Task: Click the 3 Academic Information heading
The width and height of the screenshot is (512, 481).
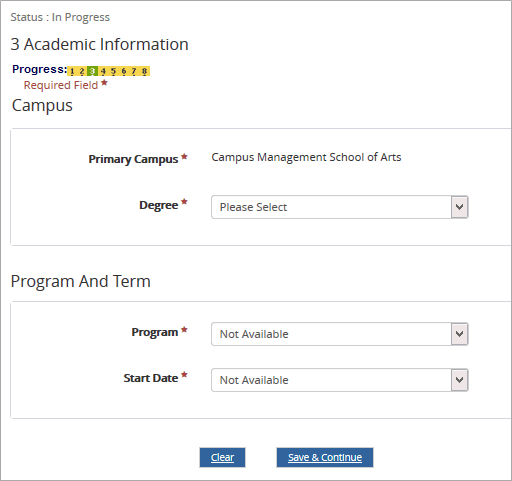Action: [x=99, y=44]
